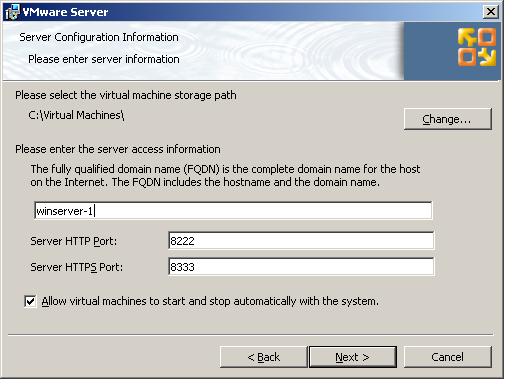Close the VMware Server installer window
The image size is (512, 384).
pyautogui.click(x=491, y=12)
